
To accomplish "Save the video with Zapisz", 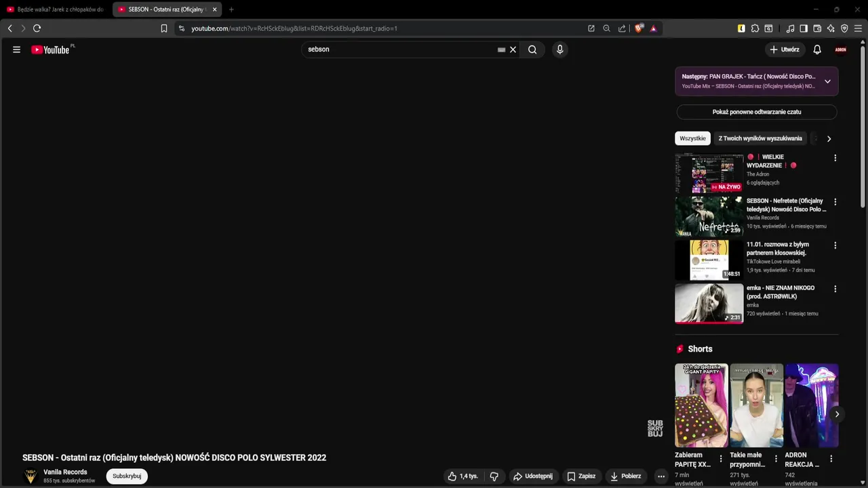I will coord(582,476).
